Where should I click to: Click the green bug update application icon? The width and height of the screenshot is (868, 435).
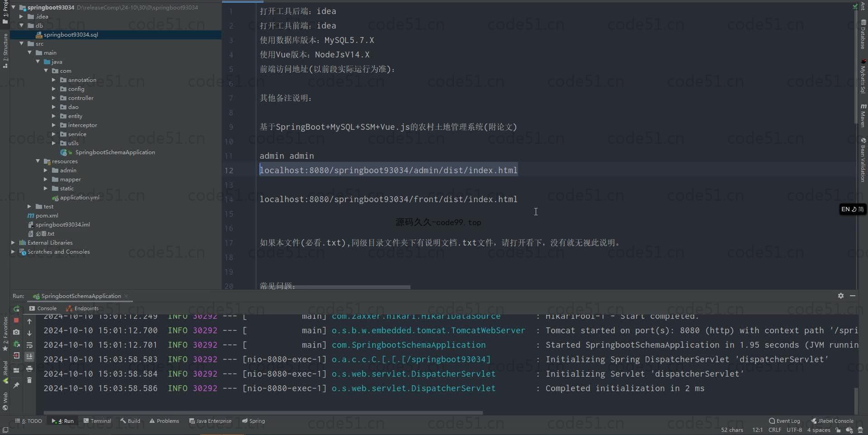coord(16,344)
